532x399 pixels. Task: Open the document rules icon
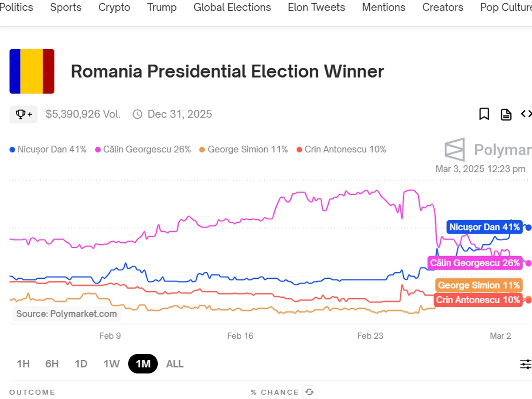point(506,114)
